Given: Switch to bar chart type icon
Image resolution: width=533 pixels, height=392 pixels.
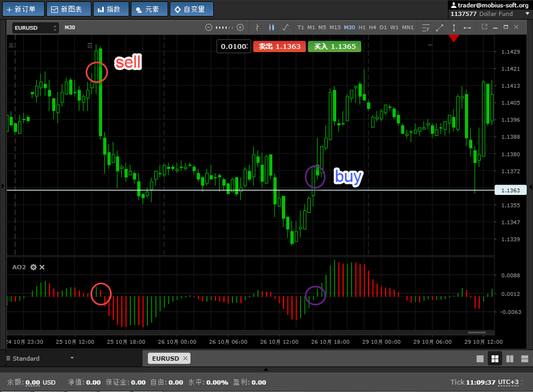Looking at the screenshot, I should tap(257, 27).
